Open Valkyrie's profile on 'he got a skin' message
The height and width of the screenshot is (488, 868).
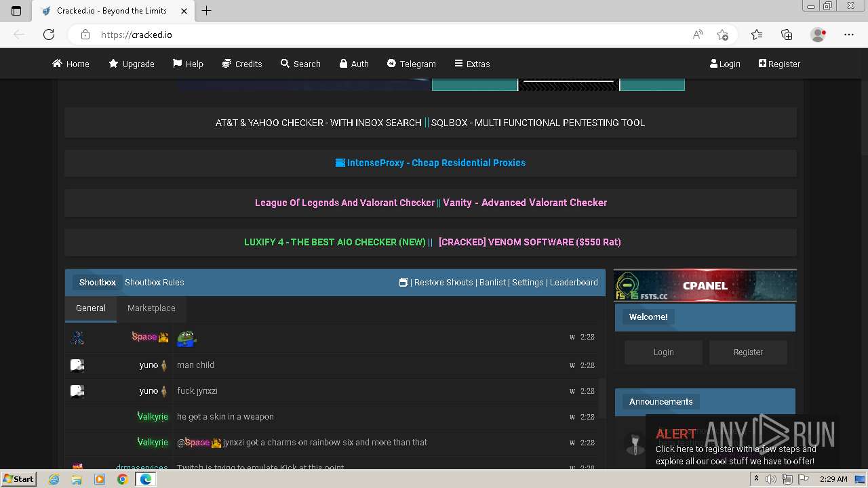click(x=153, y=416)
